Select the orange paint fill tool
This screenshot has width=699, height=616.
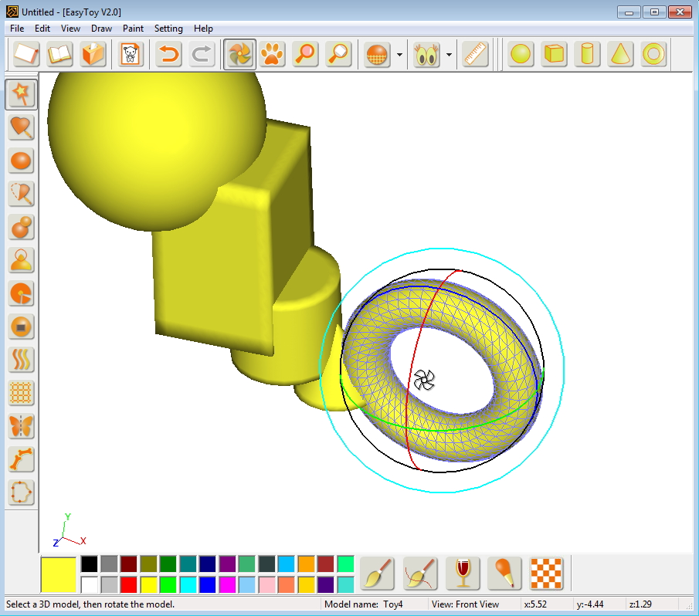pyautogui.click(x=504, y=574)
